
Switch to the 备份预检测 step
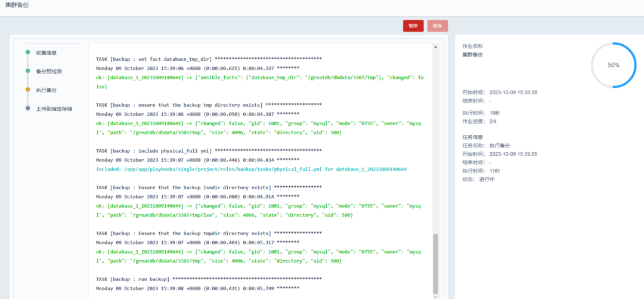[49, 71]
